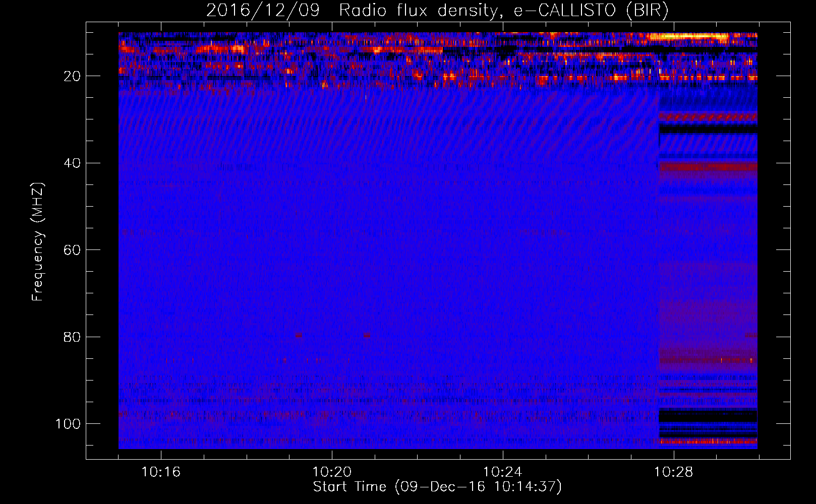Viewport: 816px width, 504px height.
Task: Click the "20" frequency tick label
Action: coord(73,76)
